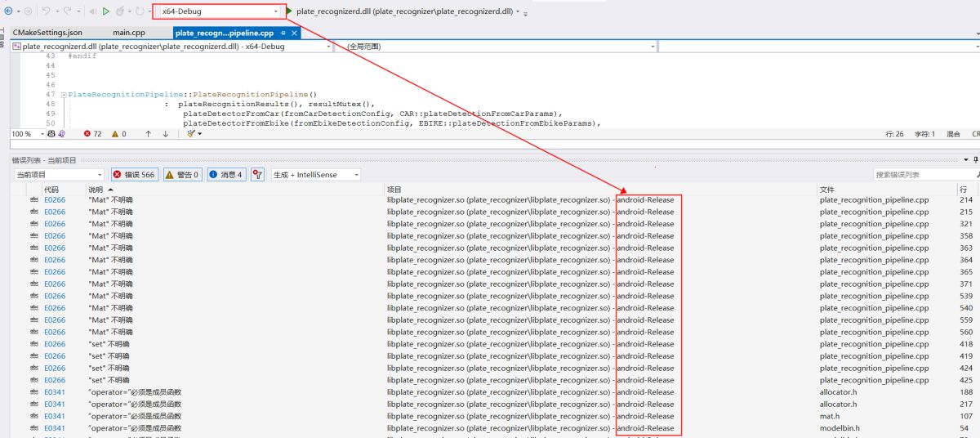The width and height of the screenshot is (980, 438).
Task: Open the x64-Debug configuration dropdown
Action: [220, 11]
